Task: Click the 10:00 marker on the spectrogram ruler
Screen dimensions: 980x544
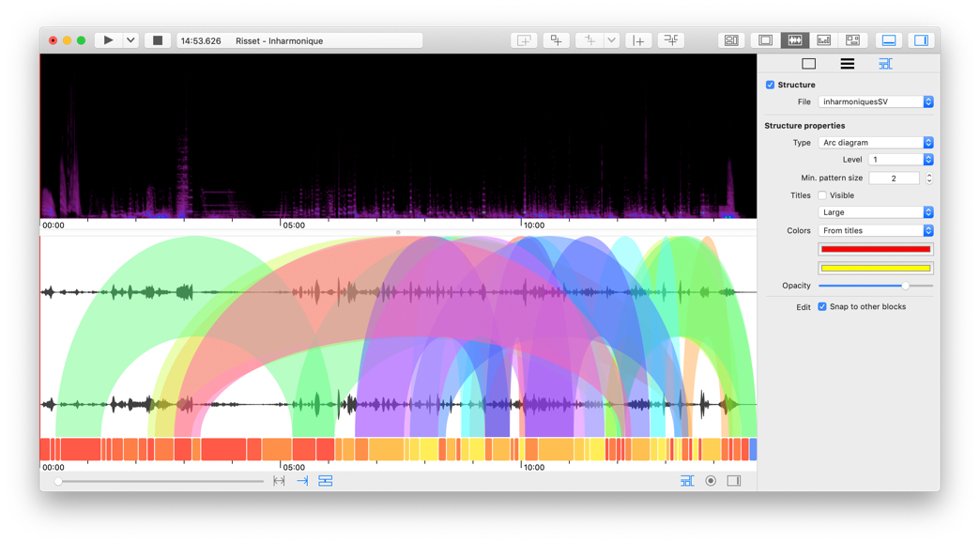Action: pyautogui.click(x=534, y=225)
